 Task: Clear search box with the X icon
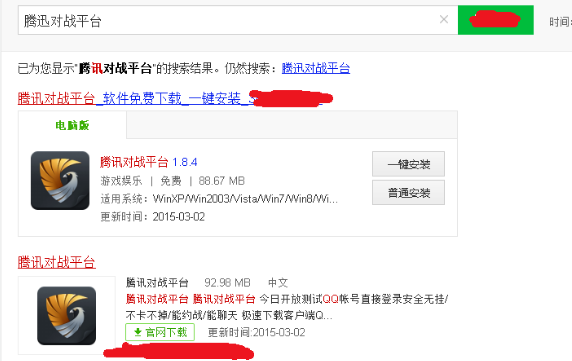(444, 19)
